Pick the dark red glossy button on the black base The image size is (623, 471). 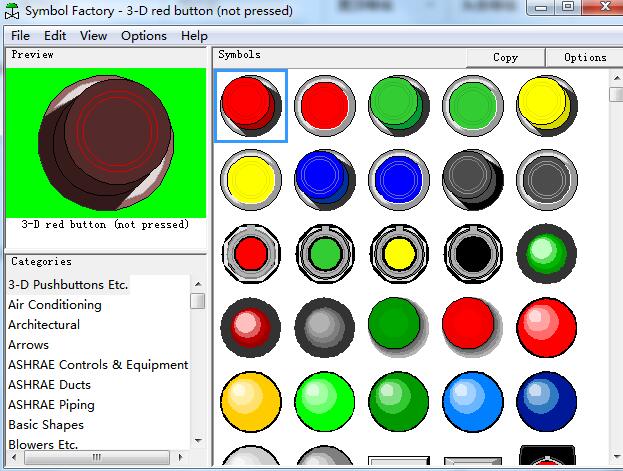coord(250,326)
